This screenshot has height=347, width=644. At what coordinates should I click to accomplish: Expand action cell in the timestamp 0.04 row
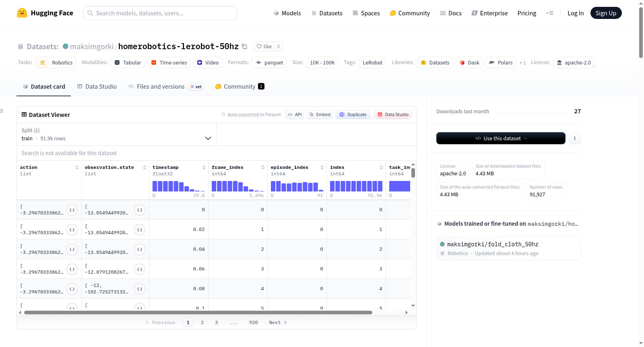72,249
